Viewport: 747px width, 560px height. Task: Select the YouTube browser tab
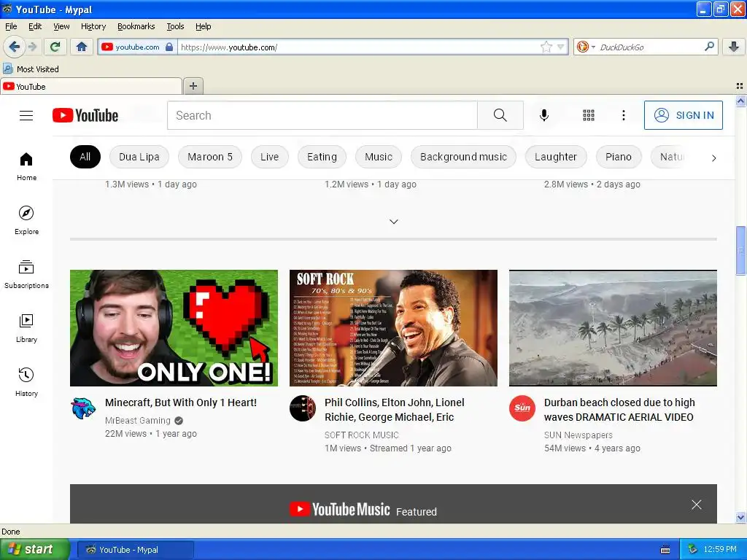coord(90,86)
